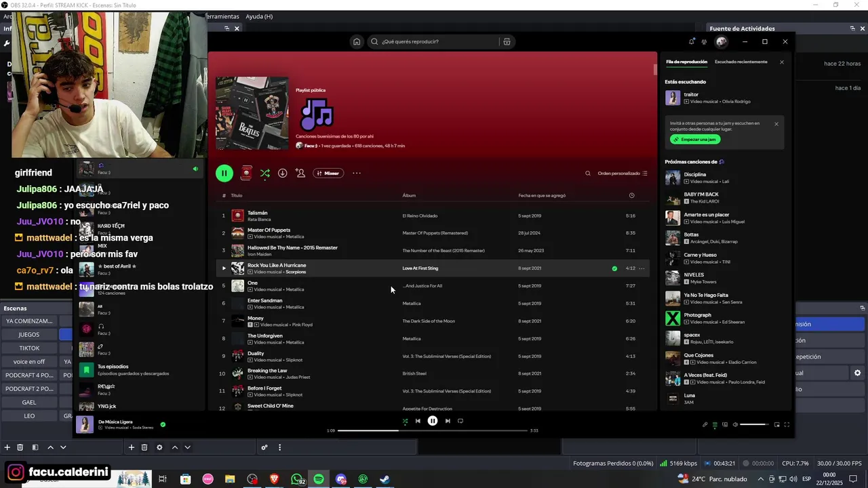The width and height of the screenshot is (868, 488).
Task: Search within the playlist with the magnifier icon
Action: [588, 173]
